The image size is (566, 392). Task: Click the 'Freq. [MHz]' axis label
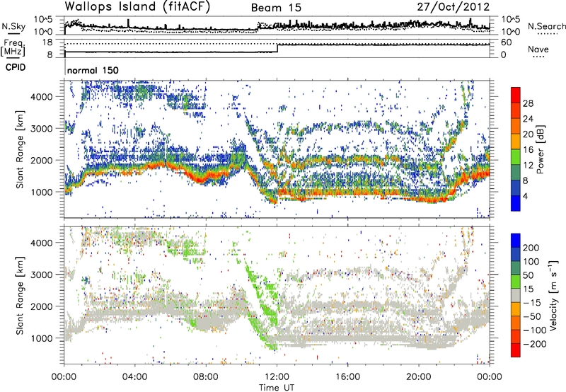point(13,47)
